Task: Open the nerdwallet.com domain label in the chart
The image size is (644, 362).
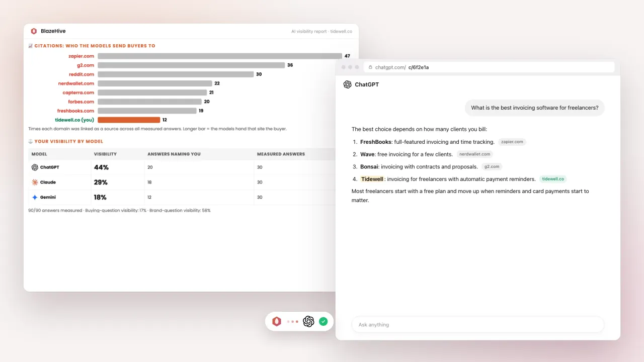Action: coord(76,83)
